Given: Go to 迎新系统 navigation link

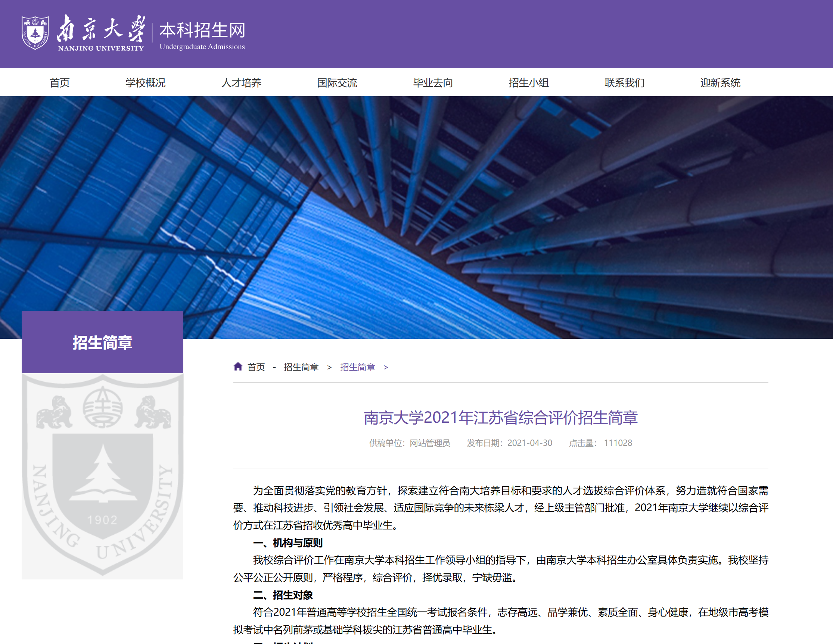Looking at the screenshot, I should click(x=720, y=83).
